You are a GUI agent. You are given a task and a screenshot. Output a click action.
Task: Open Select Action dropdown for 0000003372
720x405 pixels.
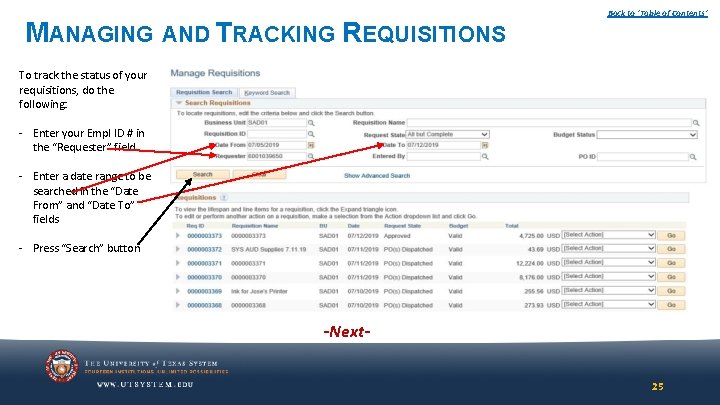coord(608,248)
